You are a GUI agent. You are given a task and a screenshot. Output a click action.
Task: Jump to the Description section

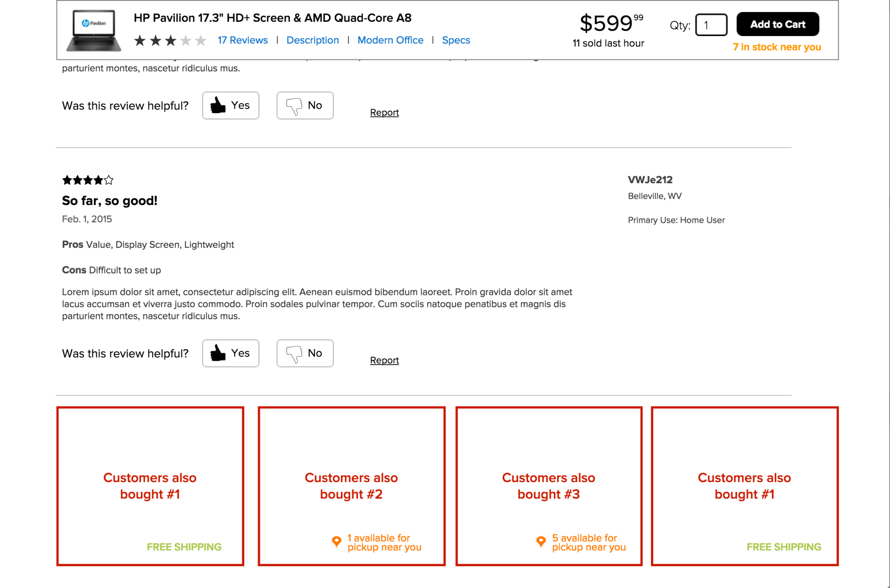pos(312,40)
